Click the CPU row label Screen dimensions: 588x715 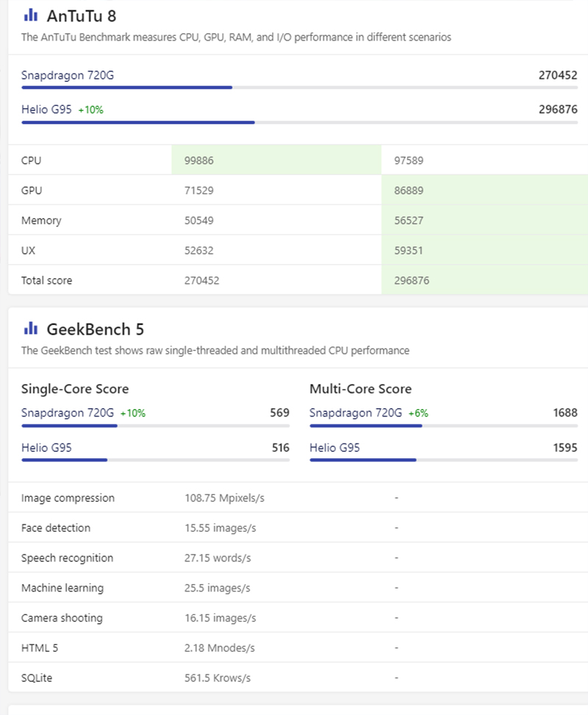[31, 160]
